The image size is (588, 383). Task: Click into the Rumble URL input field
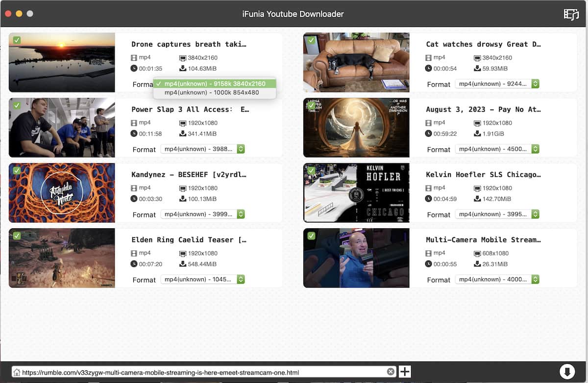click(x=201, y=372)
